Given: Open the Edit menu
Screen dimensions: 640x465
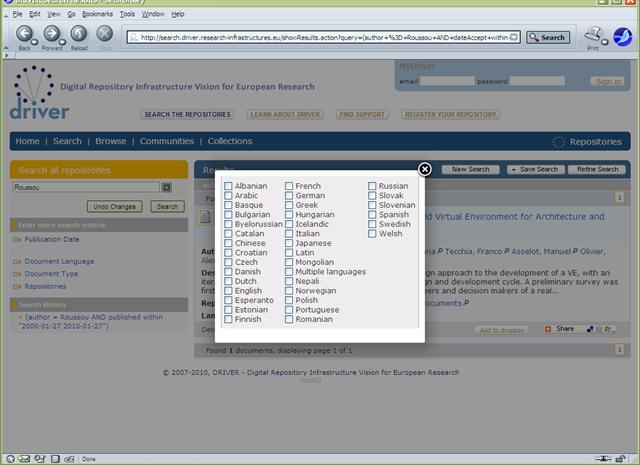Looking at the screenshot, I should click(35, 14).
